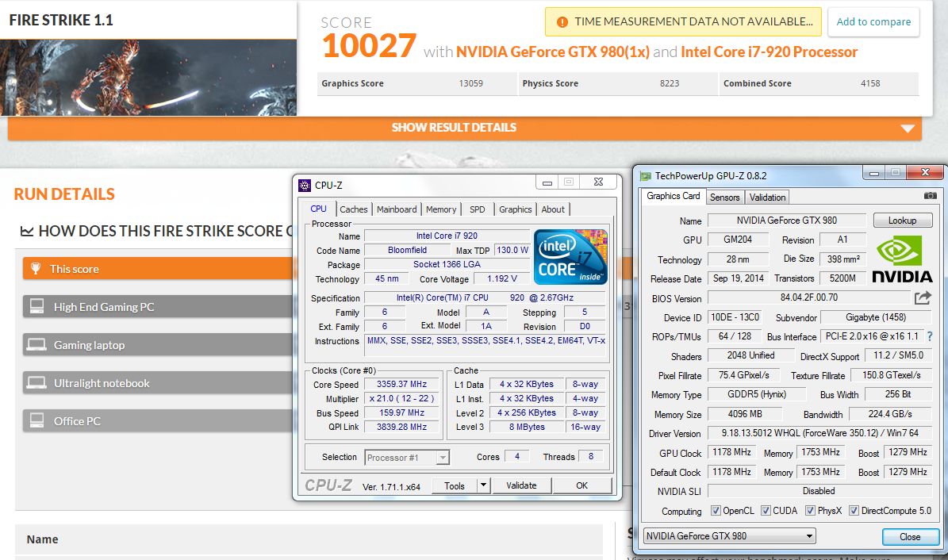This screenshot has width=948, height=560.
Task: Switch to the Graphics tab in CPU-Z
Action: (x=515, y=209)
